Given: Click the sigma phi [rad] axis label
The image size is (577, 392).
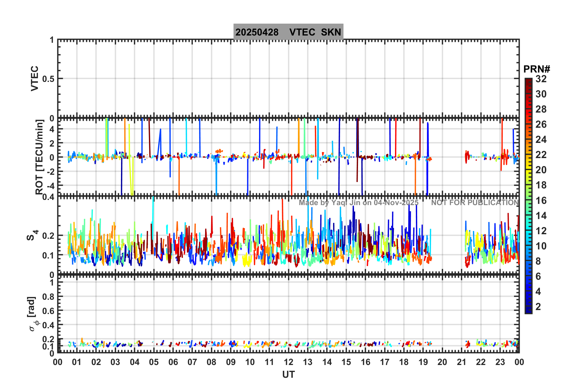Looking at the screenshot, I should click(x=33, y=314).
